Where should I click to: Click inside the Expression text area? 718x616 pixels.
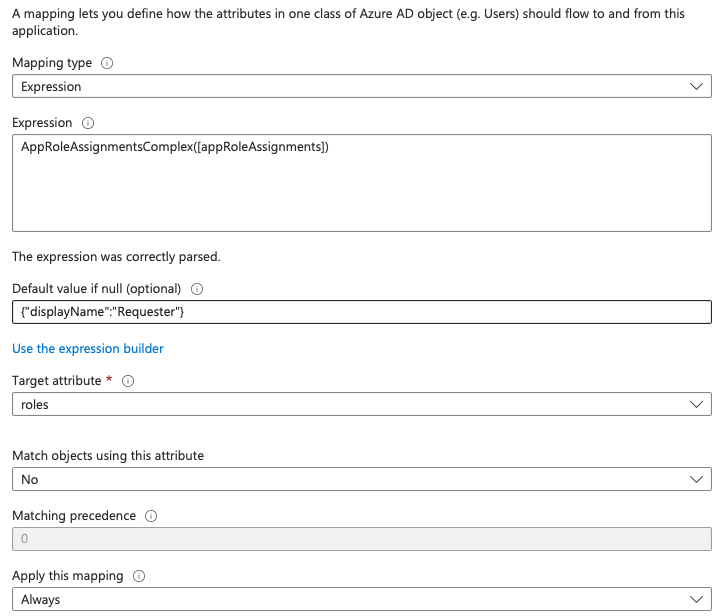[x=361, y=183]
